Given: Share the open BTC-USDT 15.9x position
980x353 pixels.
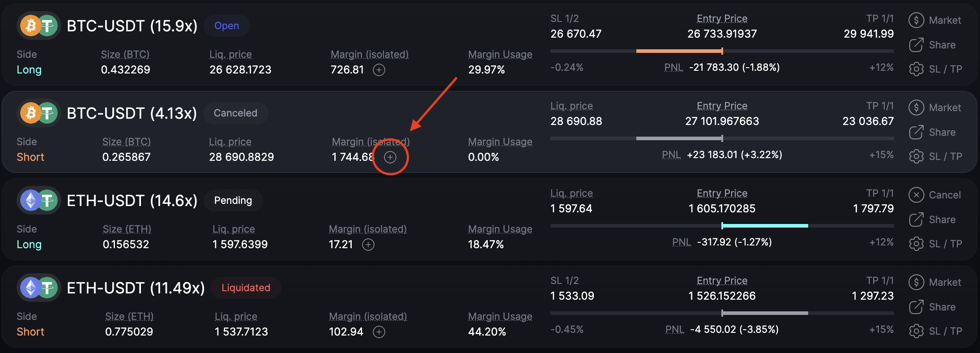Looking at the screenshot, I should [x=933, y=45].
